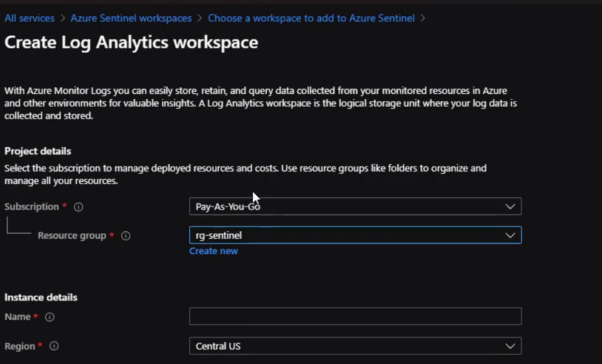Navigate to Azure Sentinel workspaces breadcrumb
602x364 pixels.
131,18
